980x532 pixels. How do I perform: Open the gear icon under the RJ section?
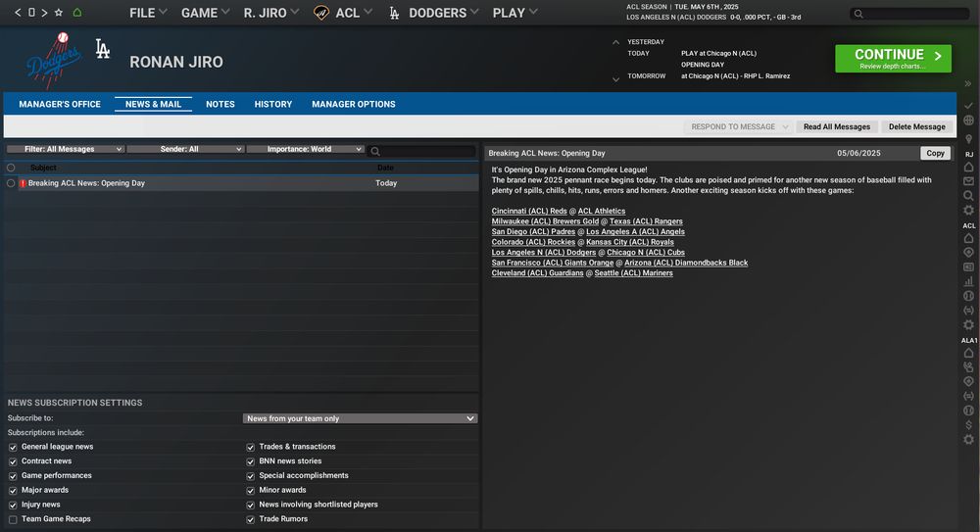point(968,210)
